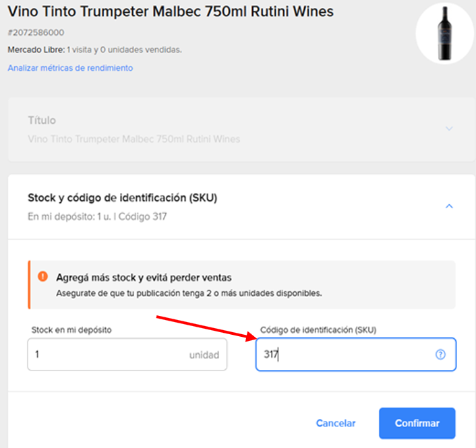
Task: Focus the Stock en mi depósito field
Action: pyautogui.click(x=127, y=354)
